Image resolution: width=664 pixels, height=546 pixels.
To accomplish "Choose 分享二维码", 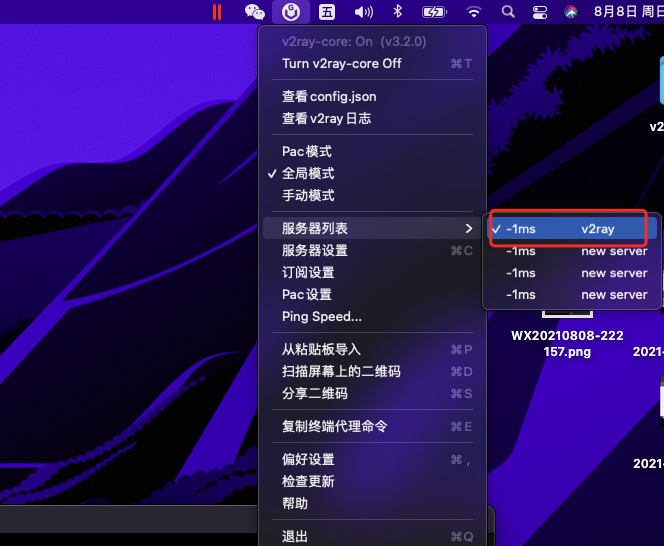I will click(x=373, y=394).
